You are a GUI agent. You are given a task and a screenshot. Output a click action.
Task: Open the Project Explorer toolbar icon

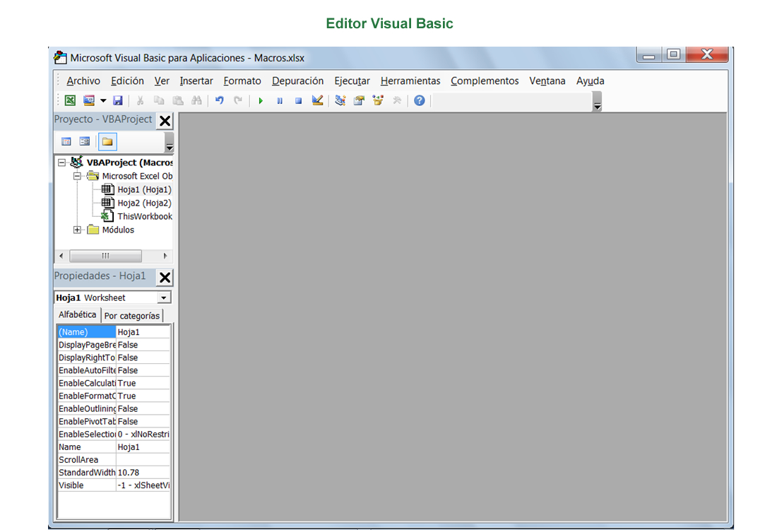pyautogui.click(x=340, y=100)
